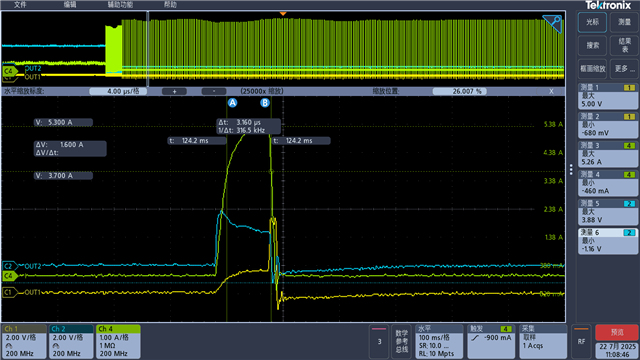Click the red 预览 button
640x360 pixels.
617,332
